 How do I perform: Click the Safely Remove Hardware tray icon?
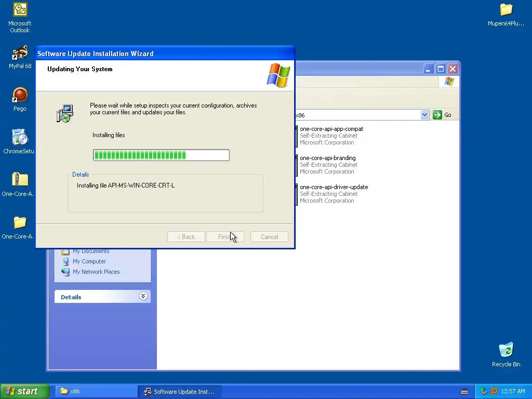(x=484, y=391)
